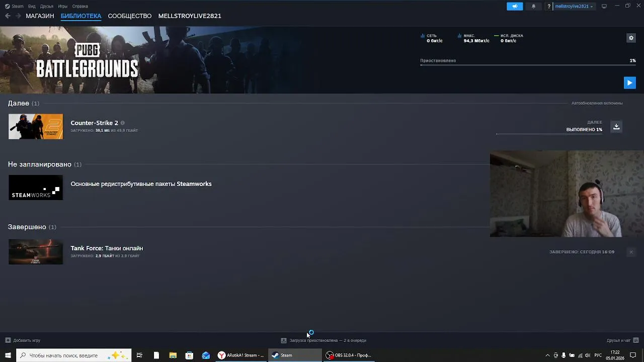Click the Приостановлено status label

click(438, 61)
